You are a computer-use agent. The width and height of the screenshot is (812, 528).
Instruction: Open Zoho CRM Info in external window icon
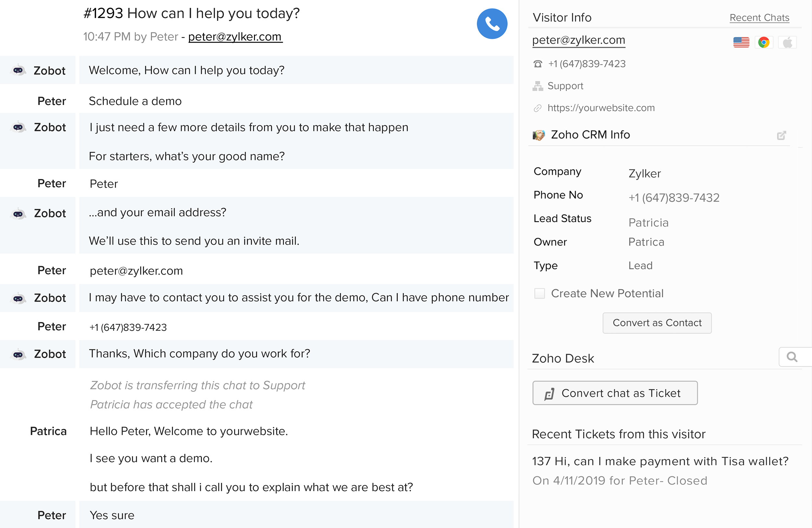(x=781, y=135)
